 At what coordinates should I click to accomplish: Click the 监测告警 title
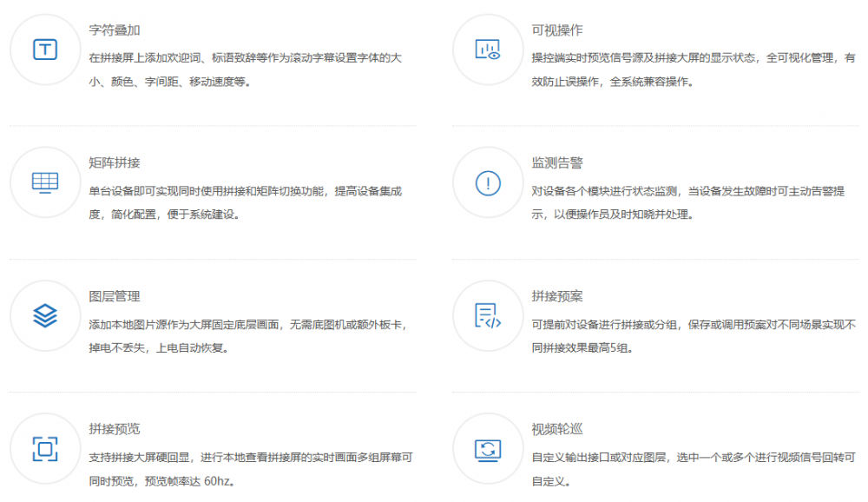(557, 163)
